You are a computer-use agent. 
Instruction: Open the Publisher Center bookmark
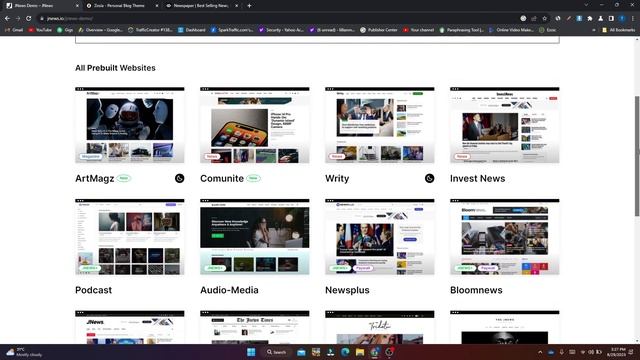pos(378,30)
